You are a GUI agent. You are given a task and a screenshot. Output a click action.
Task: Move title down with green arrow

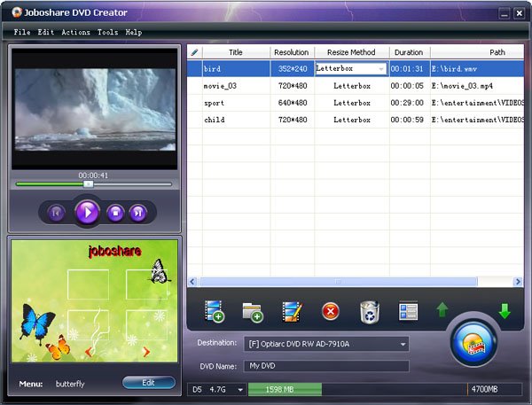point(505,311)
